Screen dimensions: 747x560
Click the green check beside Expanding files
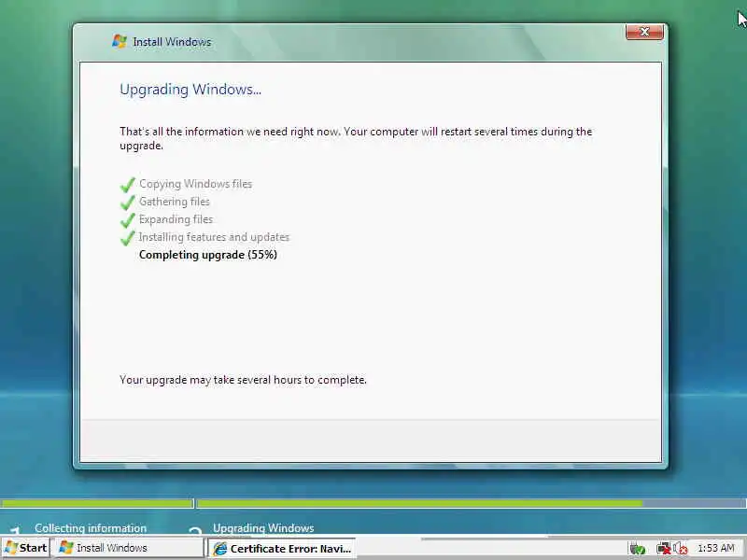[128, 220]
